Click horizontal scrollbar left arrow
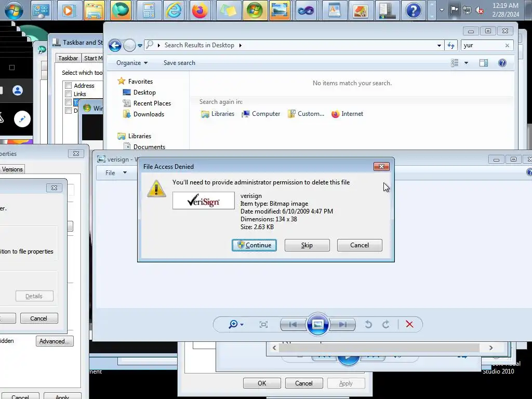The width and height of the screenshot is (532, 399). click(x=274, y=348)
